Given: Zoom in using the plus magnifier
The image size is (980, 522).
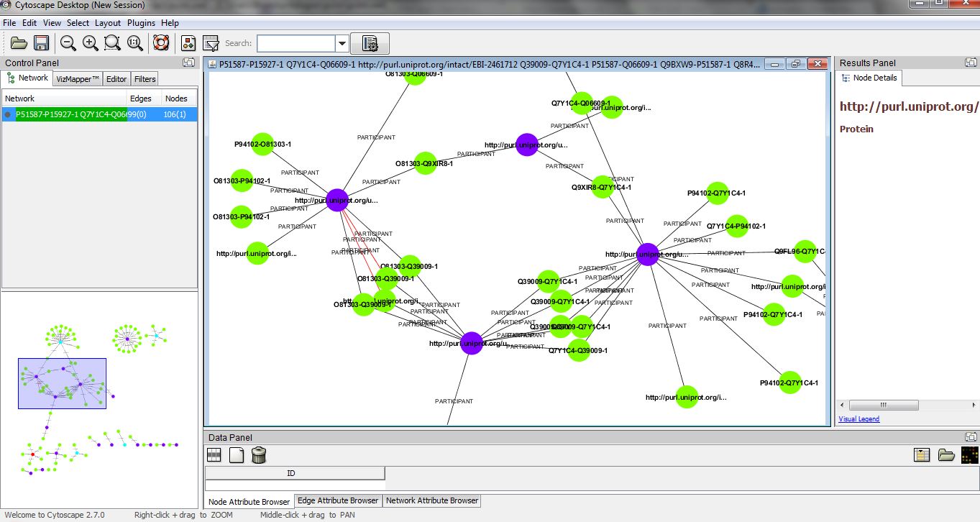Looking at the screenshot, I should click(91, 43).
